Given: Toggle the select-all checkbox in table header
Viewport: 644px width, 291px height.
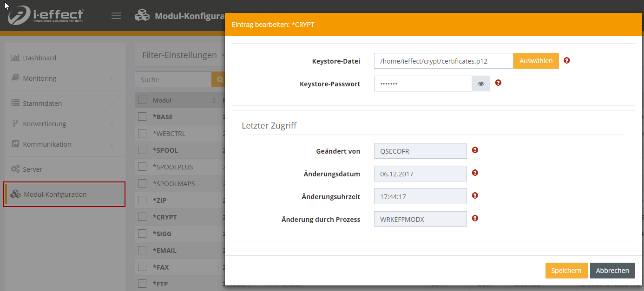Looking at the screenshot, I should 142,100.
